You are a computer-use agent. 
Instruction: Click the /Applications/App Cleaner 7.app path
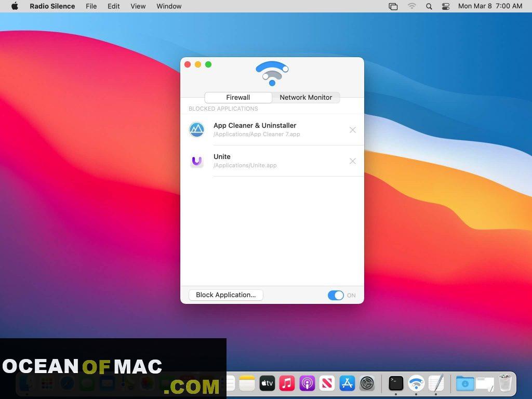click(x=257, y=135)
